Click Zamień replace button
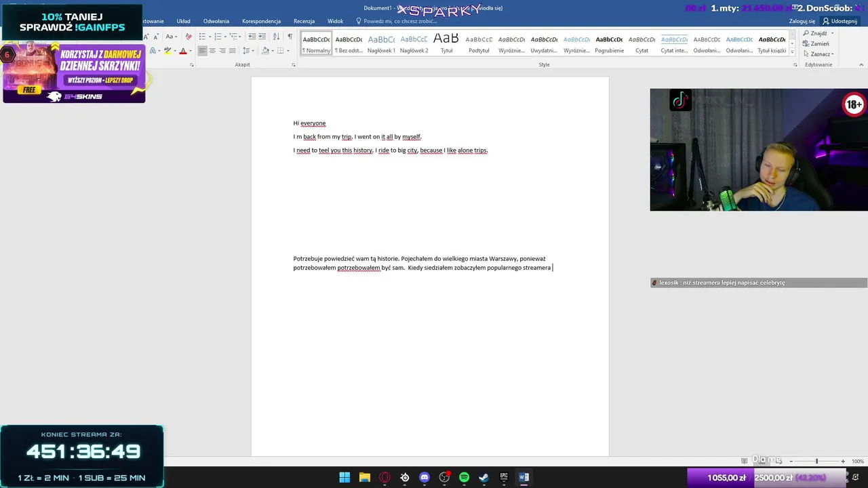Image resolution: width=868 pixels, height=488 pixels. (816, 44)
